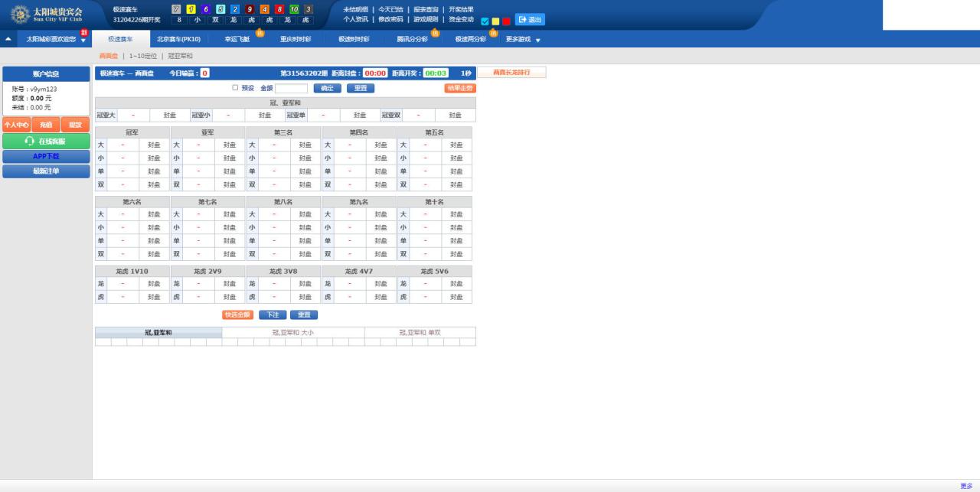Open the 充值 recharge button
Image resolution: width=980 pixels, height=492 pixels.
pyautogui.click(x=46, y=125)
